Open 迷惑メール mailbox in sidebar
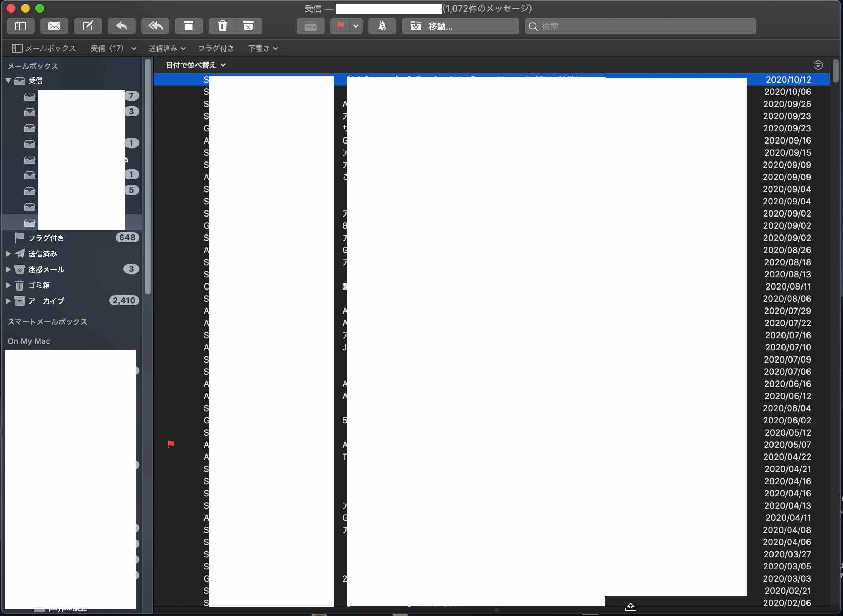 coord(46,269)
